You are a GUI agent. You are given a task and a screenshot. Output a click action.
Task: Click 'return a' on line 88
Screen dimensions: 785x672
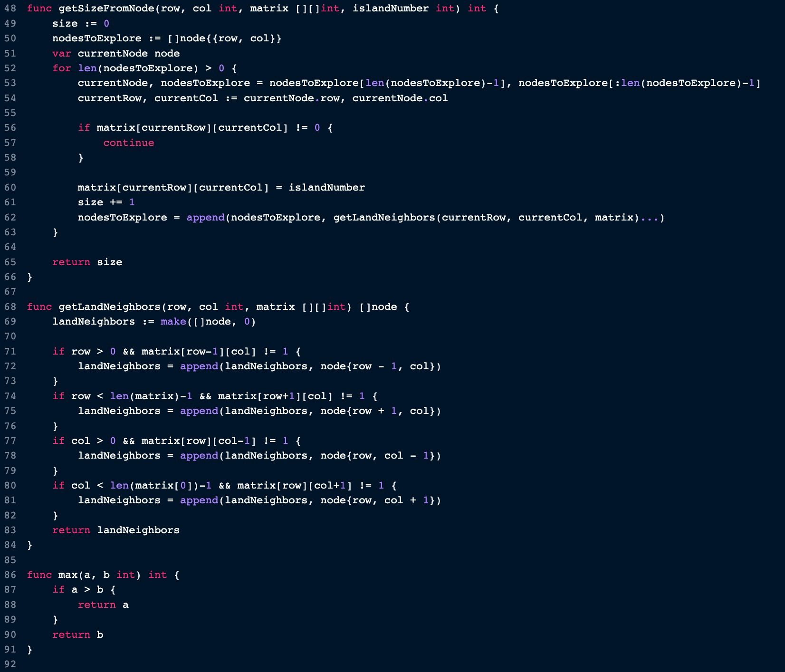point(103,605)
